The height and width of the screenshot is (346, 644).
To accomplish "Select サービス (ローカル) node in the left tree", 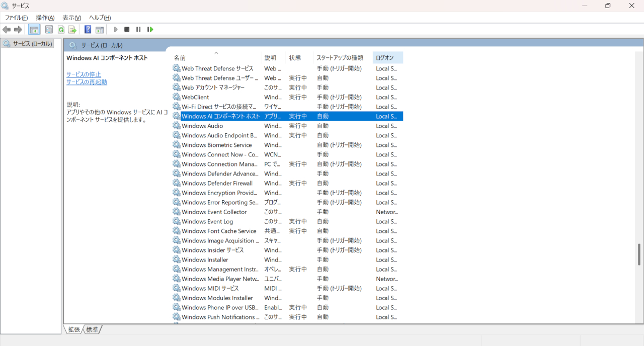I will pyautogui.click(x=28, y=44).
